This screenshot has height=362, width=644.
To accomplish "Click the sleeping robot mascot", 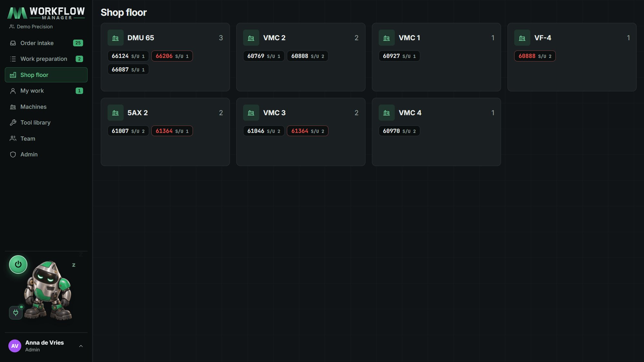I will tap(48, 291).
